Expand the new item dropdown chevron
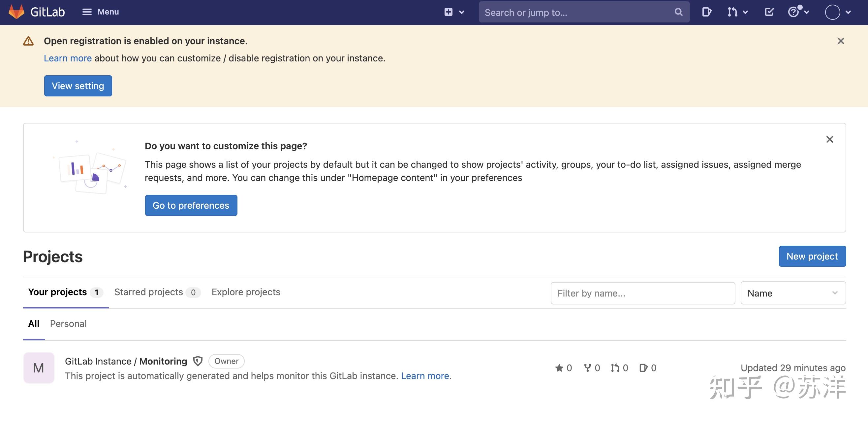This screenshot has width=868, height=422. 461,12
